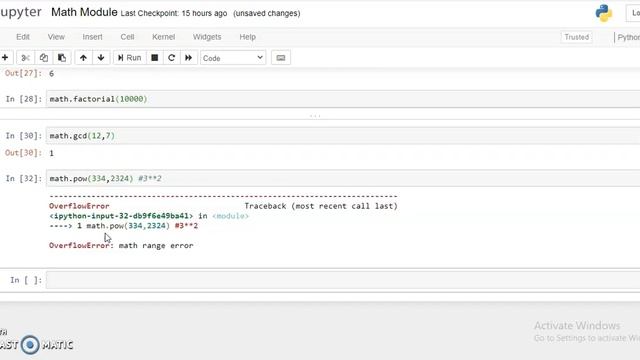
Task: Click the In [32] prompt label
Action: pyautogui.click(x=24, y=178)
